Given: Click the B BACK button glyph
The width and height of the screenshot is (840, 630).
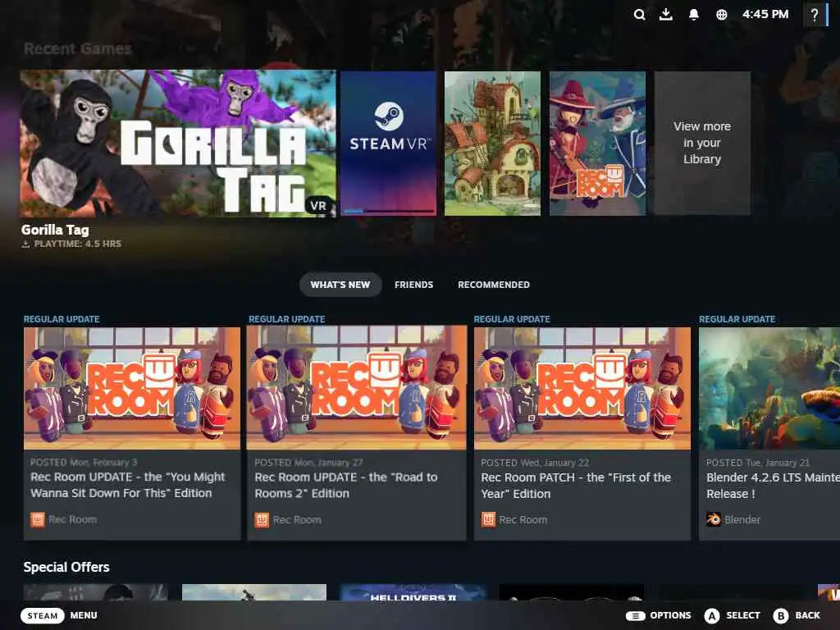Looking at the screenshot, I should pos(781,616).
